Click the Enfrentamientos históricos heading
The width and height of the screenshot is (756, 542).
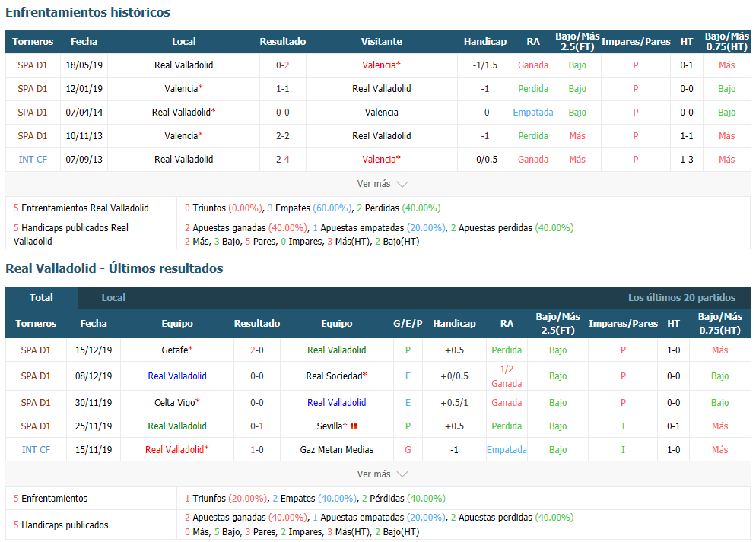click(x=87, y=12)
